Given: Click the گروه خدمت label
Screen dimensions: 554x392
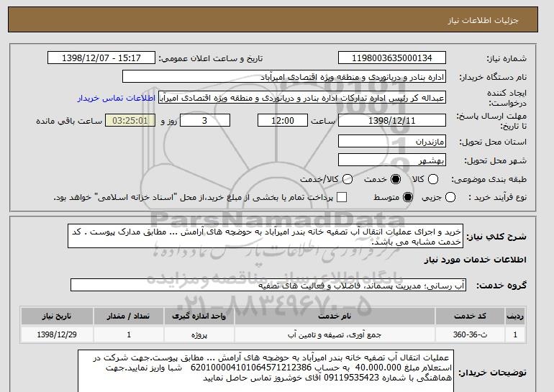Looking at the screenshot, I should pyautogui.click(x=501, y=286).
